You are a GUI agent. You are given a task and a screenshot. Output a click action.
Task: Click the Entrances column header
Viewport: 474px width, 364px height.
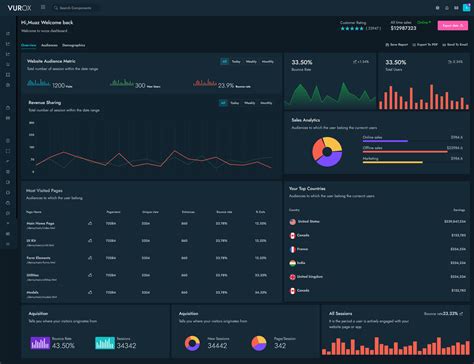pyautogui.click(x=188, y=212)
